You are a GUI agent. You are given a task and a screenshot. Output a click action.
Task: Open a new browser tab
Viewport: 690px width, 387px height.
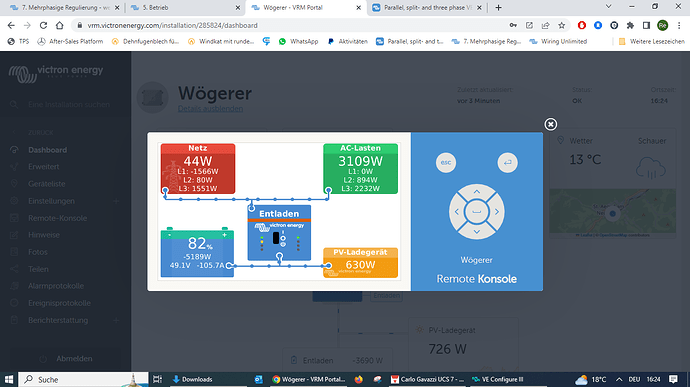(498, 7)
